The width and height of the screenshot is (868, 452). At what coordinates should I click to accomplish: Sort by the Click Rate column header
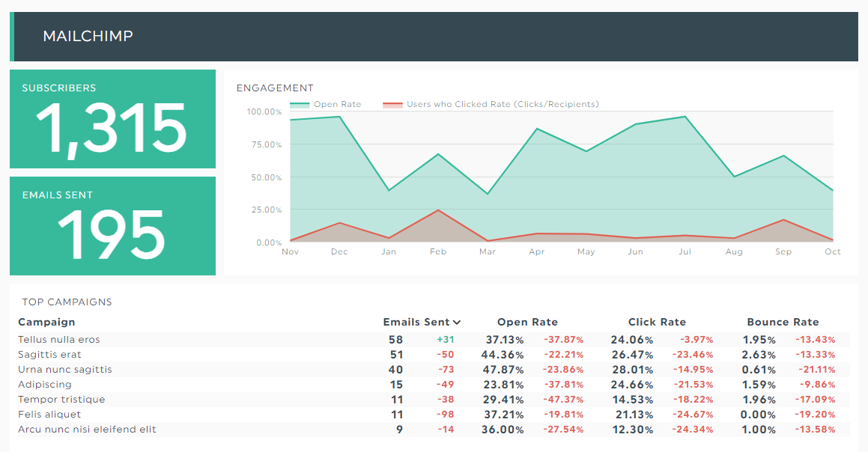pyautogui.click(x=657, y=322)
